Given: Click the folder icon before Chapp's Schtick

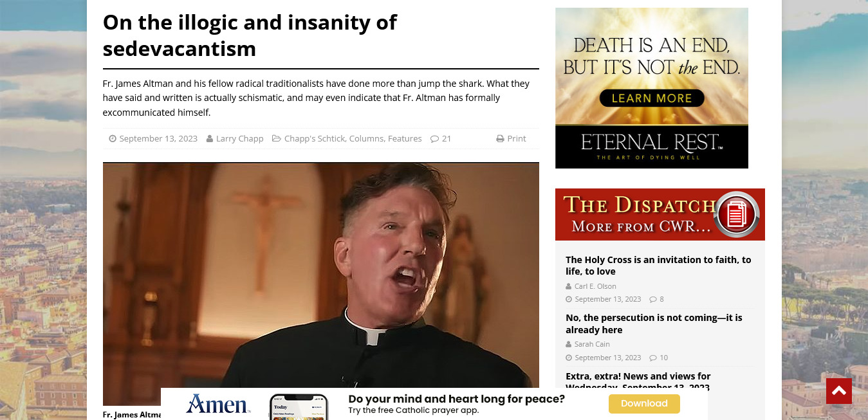Looking at the screenshot, I should coord(276,138).
